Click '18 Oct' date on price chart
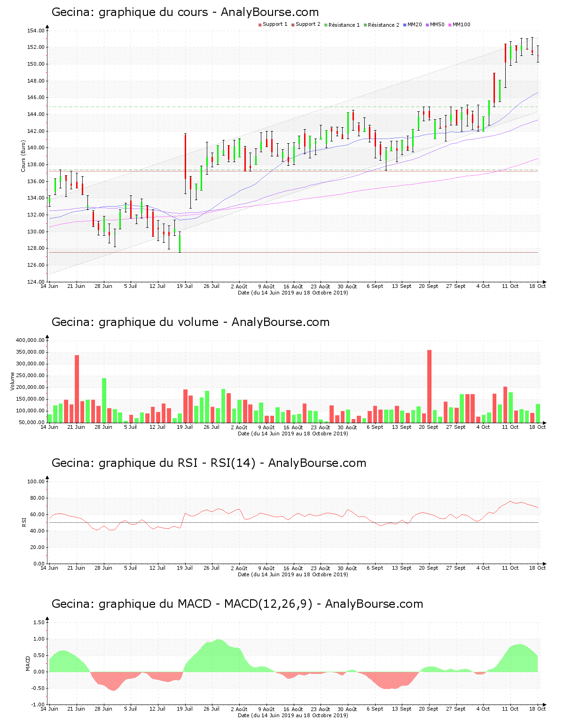564x728 pixels. (538, 286)
